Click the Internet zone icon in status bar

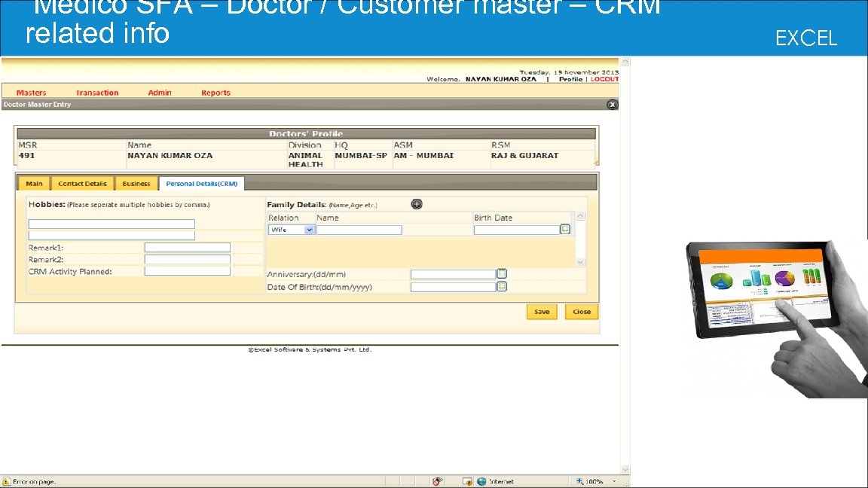coord(480,480)
